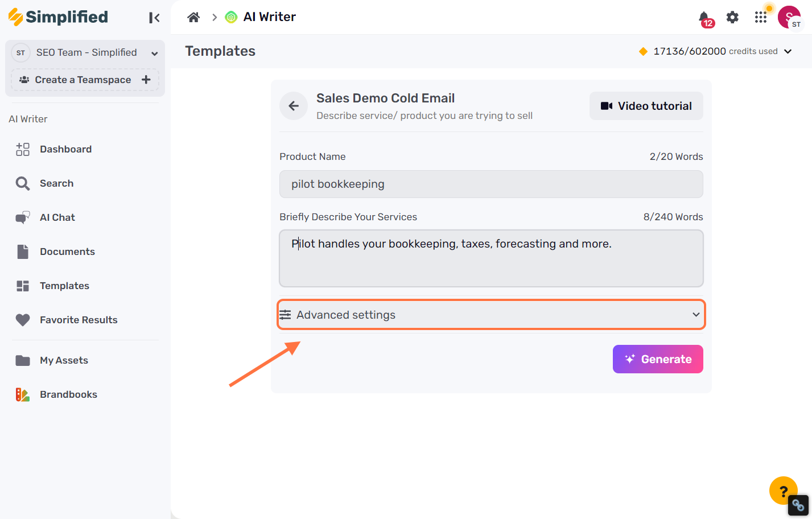Go back using the arrow button
Screen dimensions: 812x519
pyautogui.click(x=294, y=106)
